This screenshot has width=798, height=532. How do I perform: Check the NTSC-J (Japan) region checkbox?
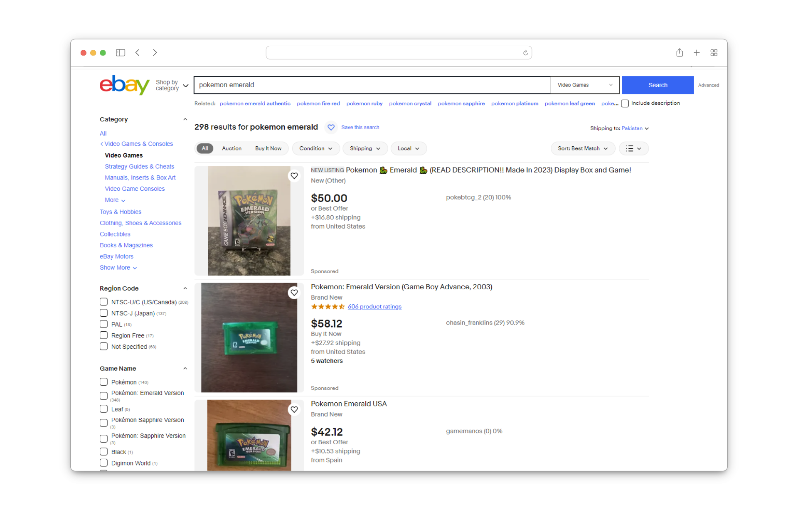point(103,313)
